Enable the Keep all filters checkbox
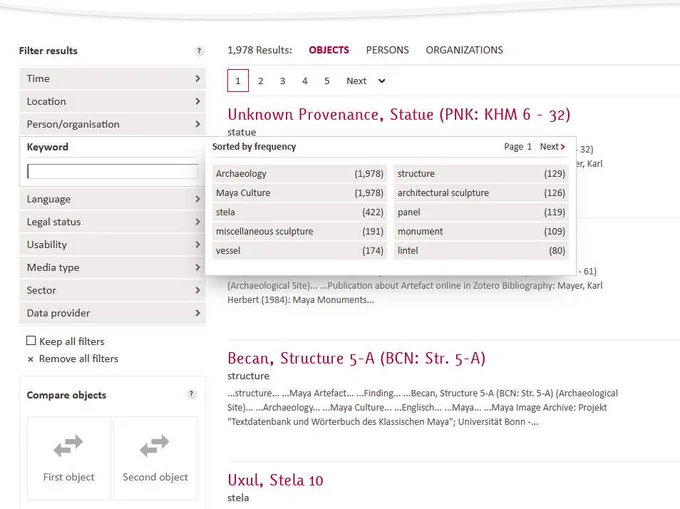The image size is (680, 509). pyautogui.click(x=31, y=341)
